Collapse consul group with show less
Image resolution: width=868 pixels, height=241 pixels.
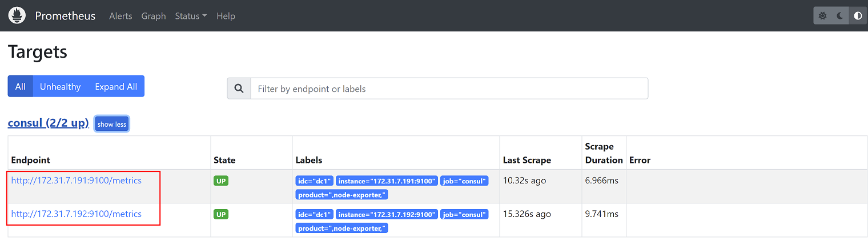point(112,124)
